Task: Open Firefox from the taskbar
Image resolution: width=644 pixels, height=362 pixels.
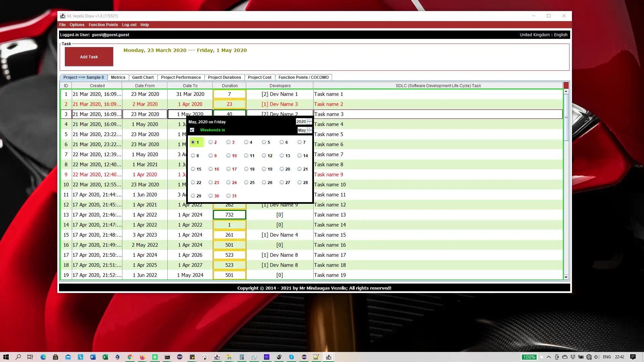Action: [x=142, y=357]
